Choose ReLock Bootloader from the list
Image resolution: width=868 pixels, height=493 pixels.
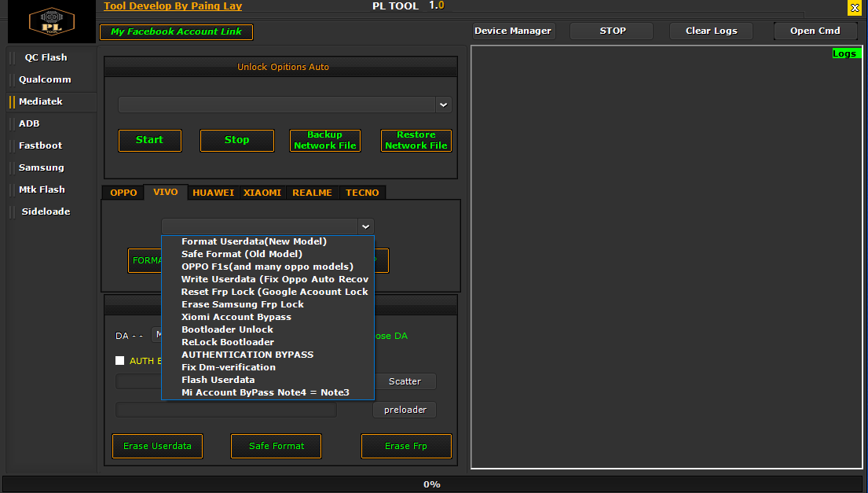pyautogui.click(x=268, y=342)
